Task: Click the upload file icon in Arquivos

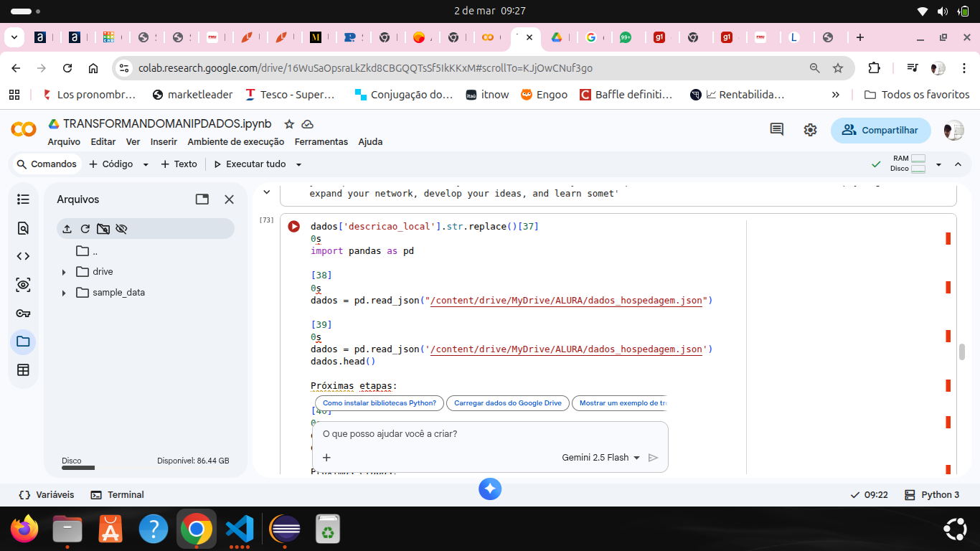Action: (x=67, y=229)
